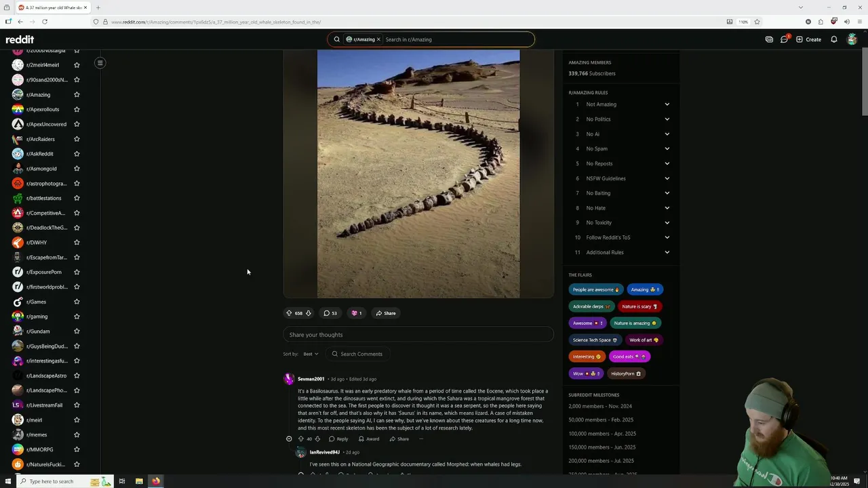Select the People are awesome flair
Image resolution: width=868 pixels, height=488 pixels.
pyautogui.click(x=595, y=289)
